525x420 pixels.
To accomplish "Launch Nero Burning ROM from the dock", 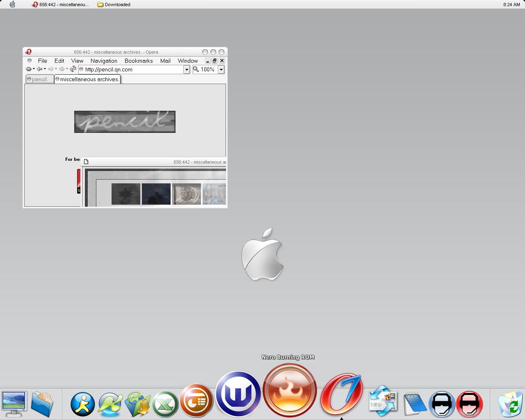I will [x=290, y=390].
